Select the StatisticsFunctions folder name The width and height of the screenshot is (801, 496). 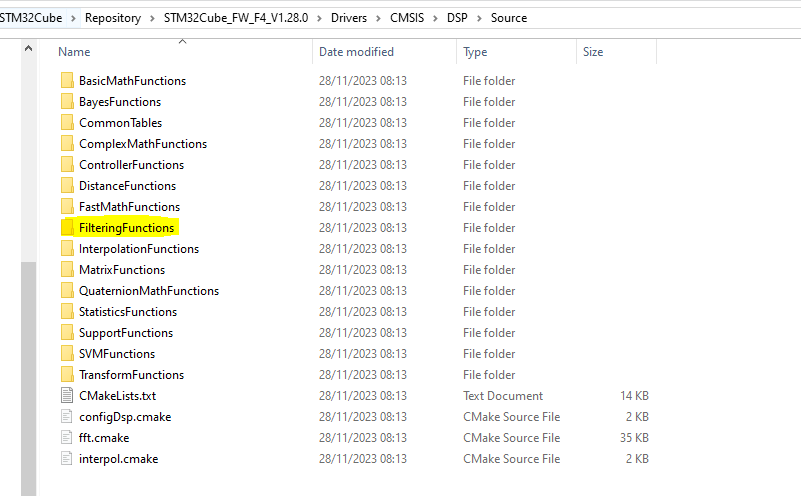(x=128, y=311)
